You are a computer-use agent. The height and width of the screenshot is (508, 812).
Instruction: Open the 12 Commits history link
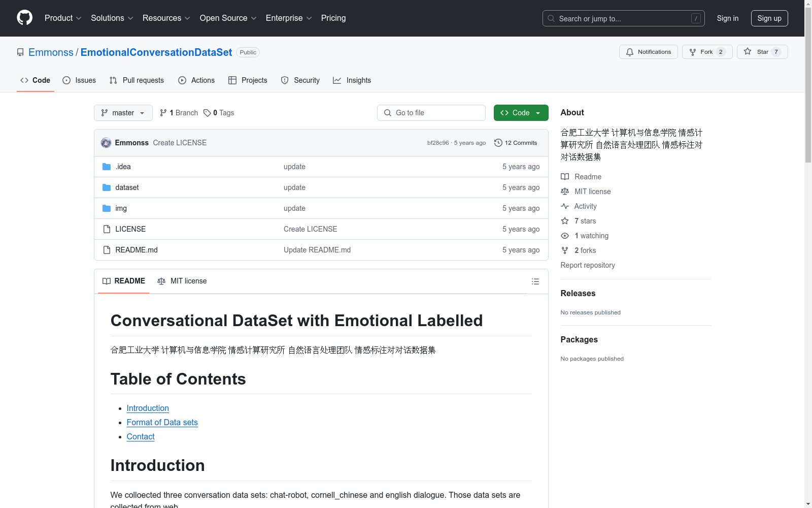coord(516,143)
